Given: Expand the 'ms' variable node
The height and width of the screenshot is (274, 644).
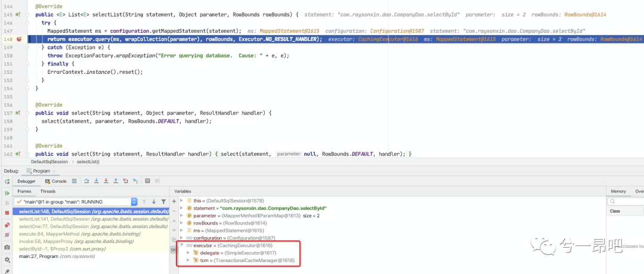Looking at the screenshot, I should (x=182, y=231).
